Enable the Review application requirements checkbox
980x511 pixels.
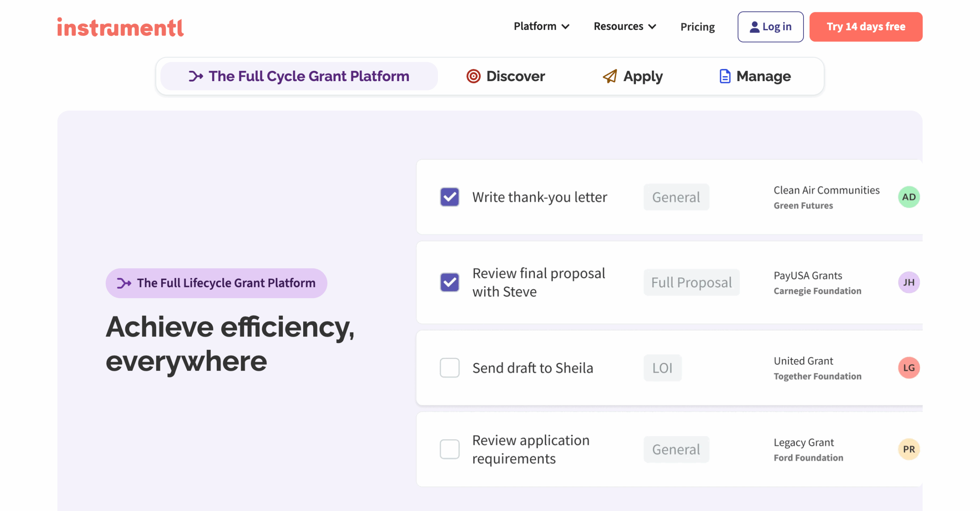(x=449, y=449)
